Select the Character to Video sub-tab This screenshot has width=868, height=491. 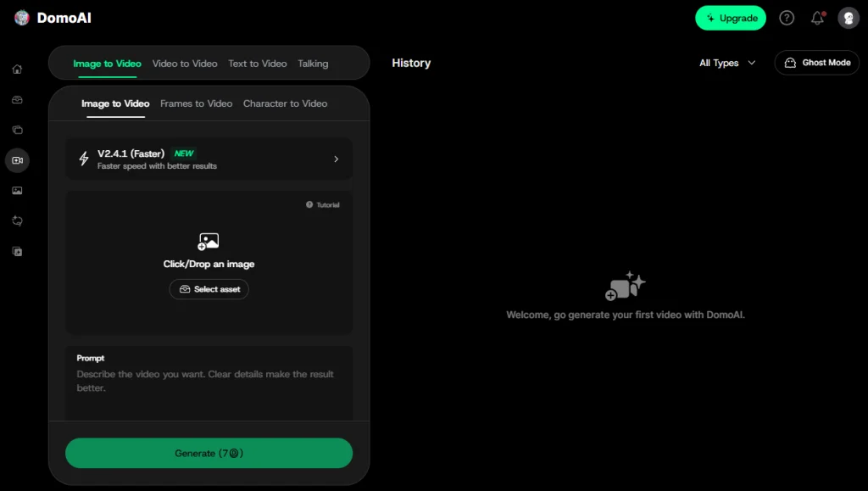coord(285,103)
